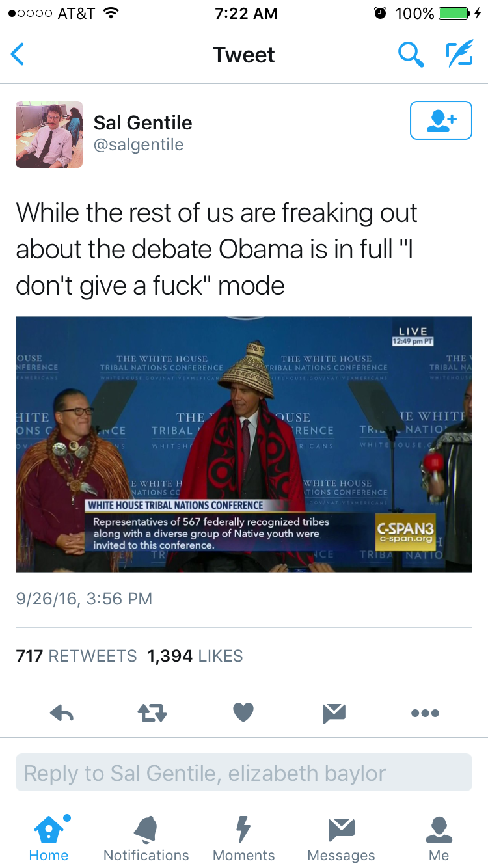Send tweet via direct message envelope icon
Viewport: 488px width, 868px height.
(334, 713)
